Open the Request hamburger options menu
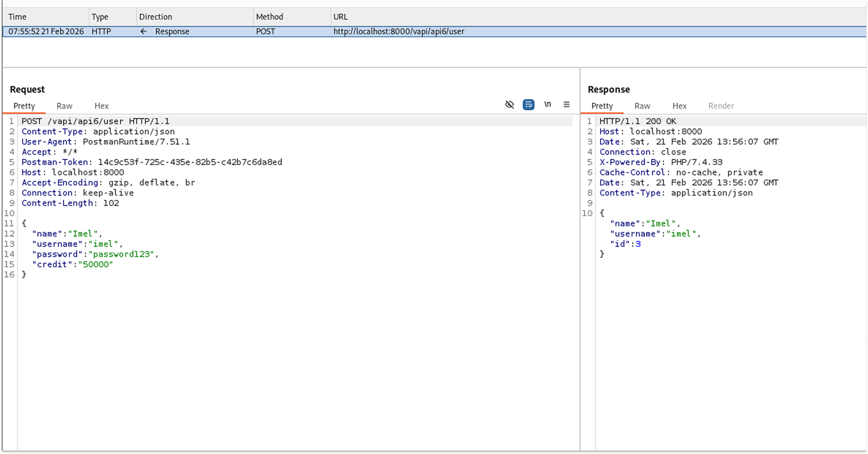 click(566, 105)
